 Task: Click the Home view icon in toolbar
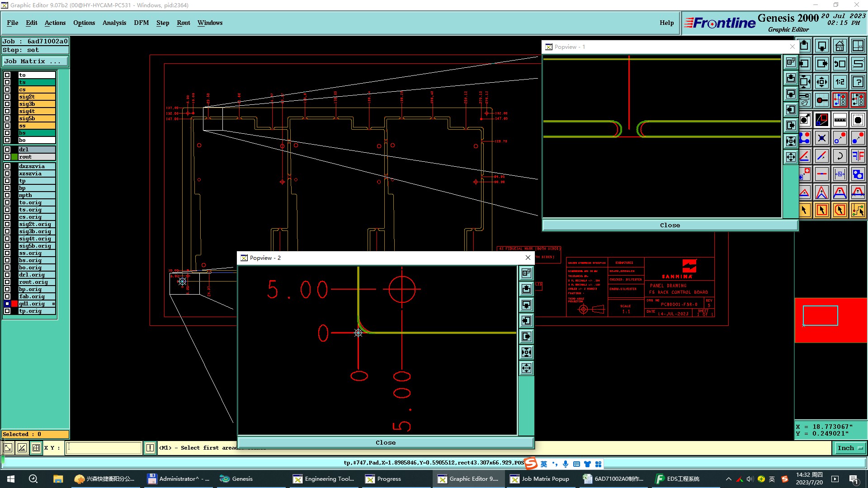pos(840,46)
